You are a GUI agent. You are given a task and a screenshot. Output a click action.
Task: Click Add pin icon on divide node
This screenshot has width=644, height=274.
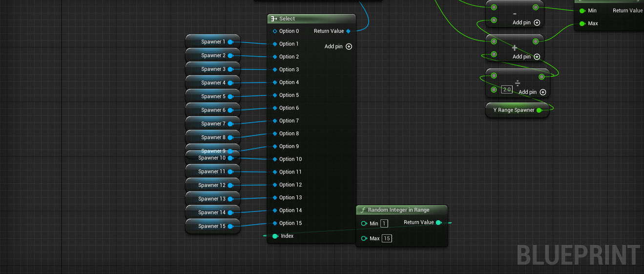tap(543, 92)
